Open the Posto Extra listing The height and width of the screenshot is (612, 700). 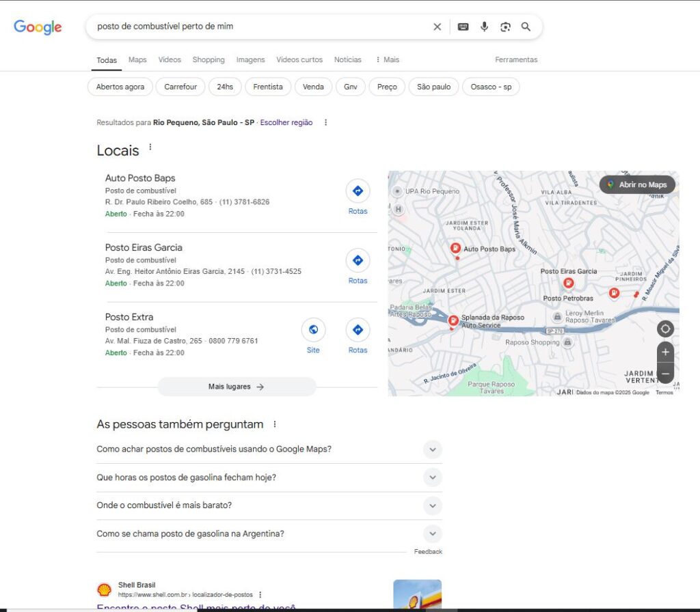[129, 317]
